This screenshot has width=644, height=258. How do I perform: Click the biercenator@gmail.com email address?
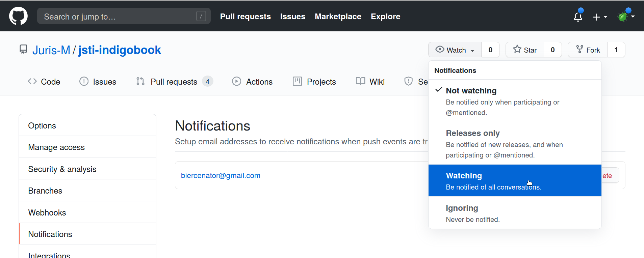pos(221,175)
